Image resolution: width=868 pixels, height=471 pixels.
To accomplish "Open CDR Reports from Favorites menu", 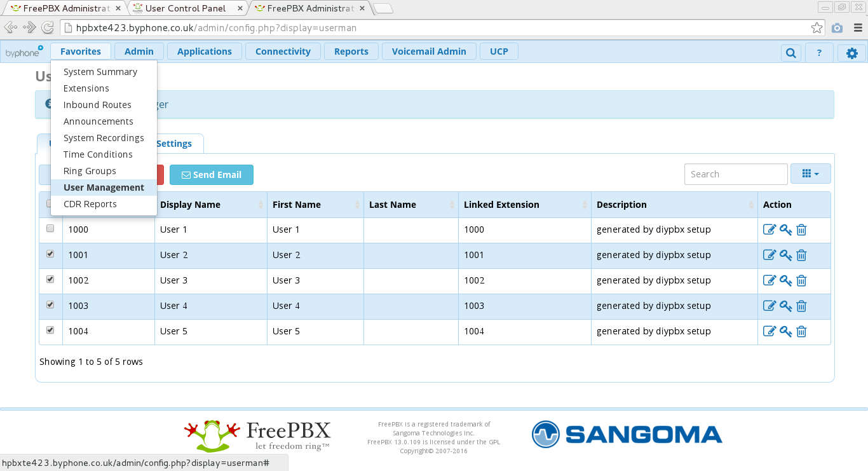I will point(90,204).
